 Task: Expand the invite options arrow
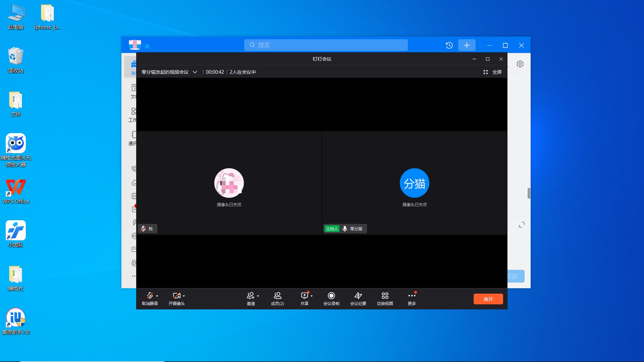[x=258, y=296]
